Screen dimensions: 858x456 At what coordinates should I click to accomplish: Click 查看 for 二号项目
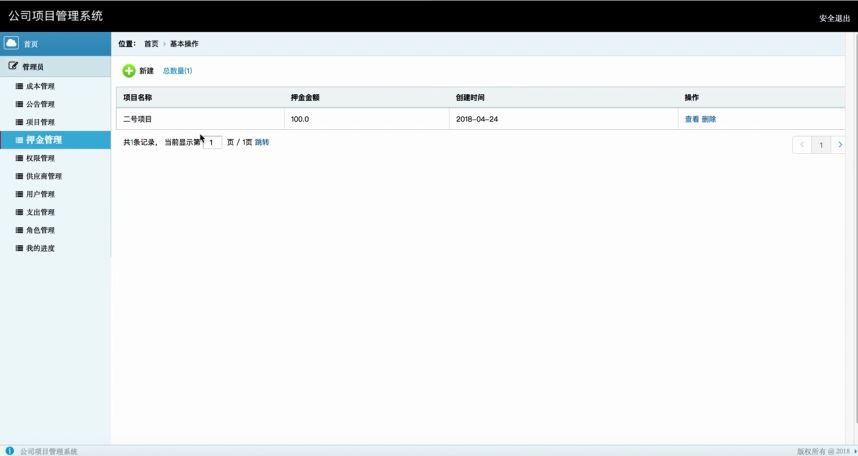pyautogui.click(x=692, y=119)
